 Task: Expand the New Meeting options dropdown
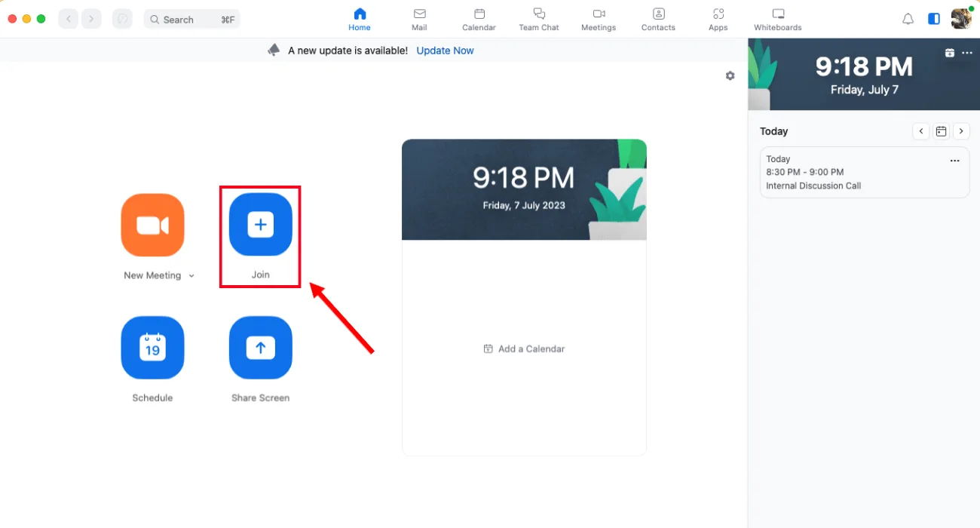coord(191,275)
